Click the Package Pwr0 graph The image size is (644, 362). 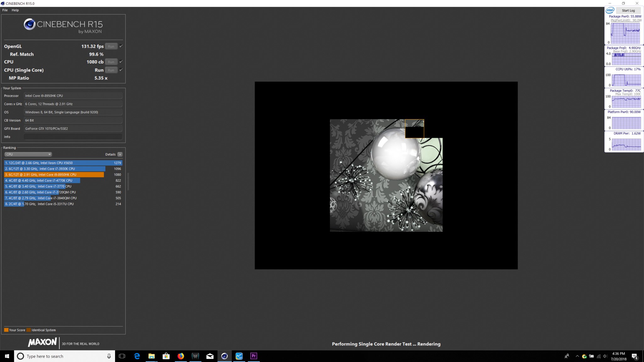tap(625, 33)
